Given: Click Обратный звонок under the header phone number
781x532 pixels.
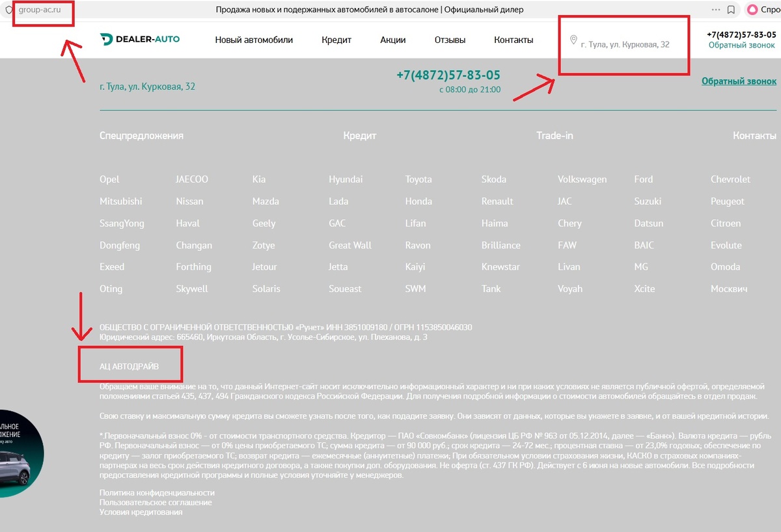Looking at the screenshot, I should click(x=742, y=46).
